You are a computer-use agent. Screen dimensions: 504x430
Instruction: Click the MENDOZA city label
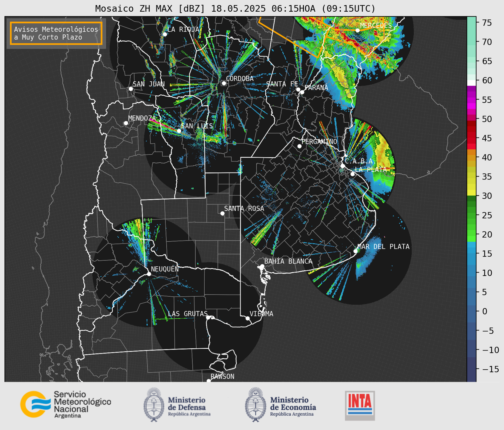click(x=142, y=118)
